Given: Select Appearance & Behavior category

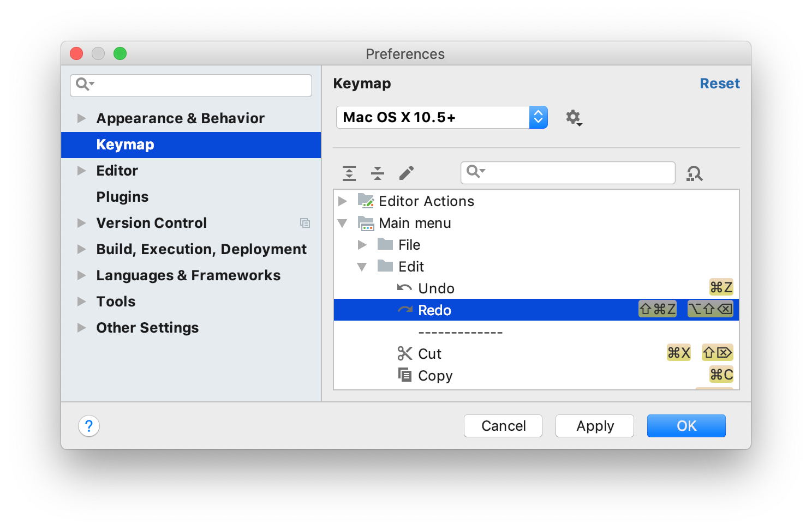Looking at the screenshot, I should pyautogui.click(x=191, y=118).
